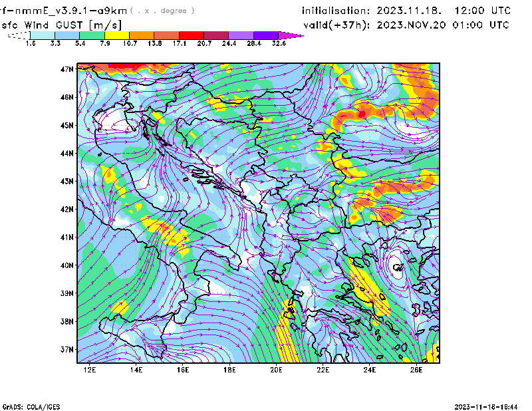This screenshot has height=411, width=532.
Task: Click the light cyan legend swatch
Action: (x=43, y=35)
